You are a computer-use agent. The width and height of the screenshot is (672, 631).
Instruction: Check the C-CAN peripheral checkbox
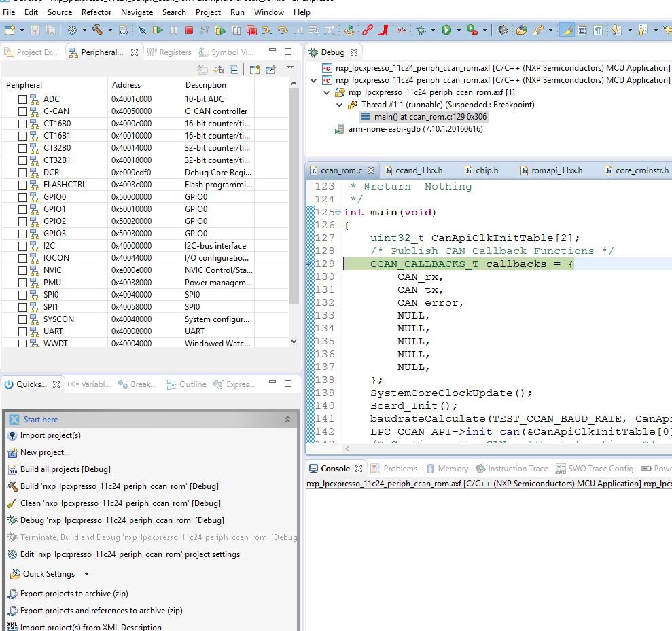pos(23,111)
